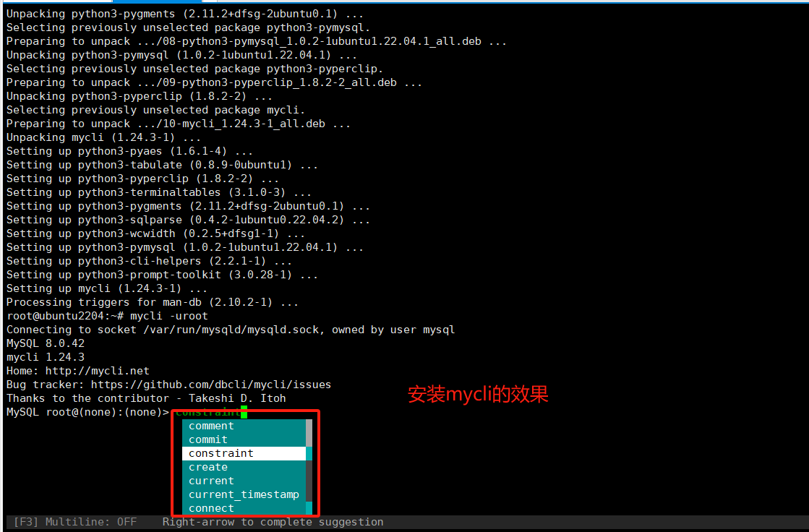Screen dimensions: 809x532
Task: Click 'Unpacking python3-pygments' line
Action: (x=184, y=14)
